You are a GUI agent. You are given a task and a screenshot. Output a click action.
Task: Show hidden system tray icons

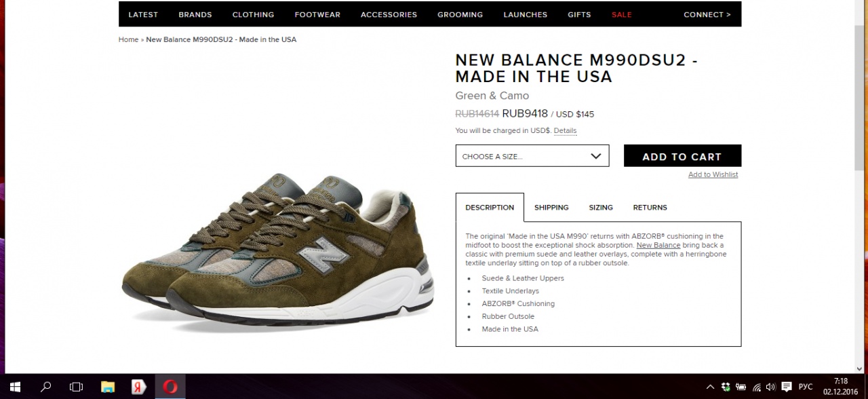[x=710, y=387]
